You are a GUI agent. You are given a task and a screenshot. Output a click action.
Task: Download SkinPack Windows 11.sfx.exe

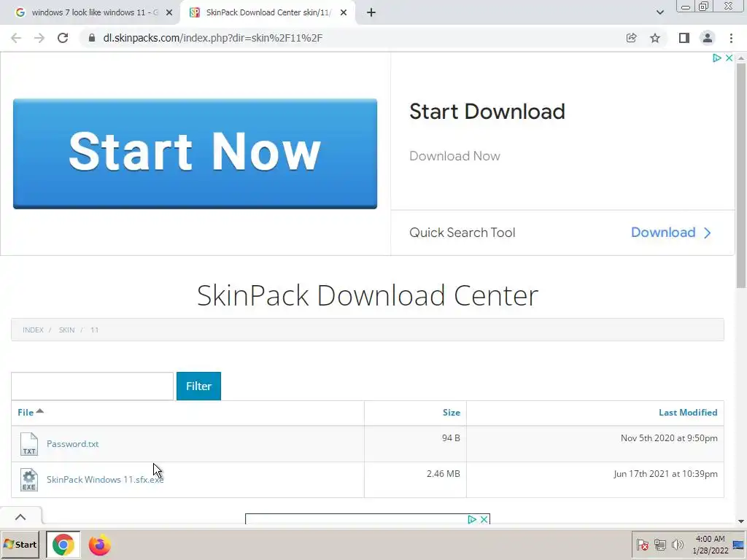[x=105, y=480]
